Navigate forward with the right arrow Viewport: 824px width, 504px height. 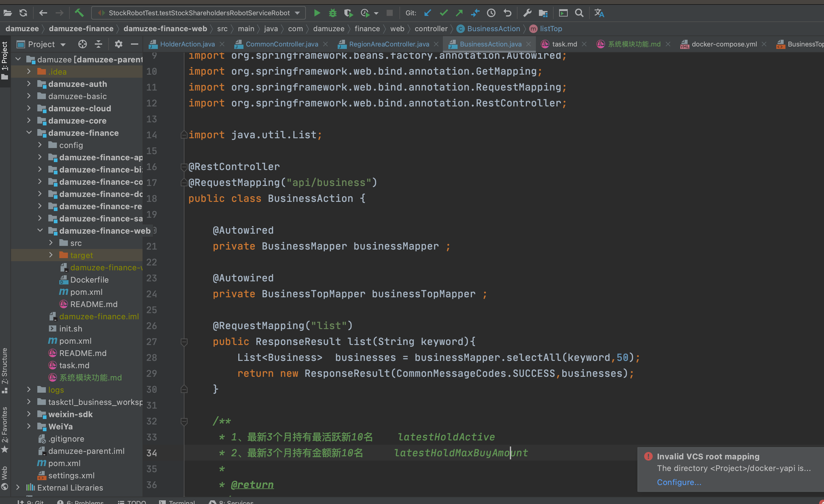point(59,13)
